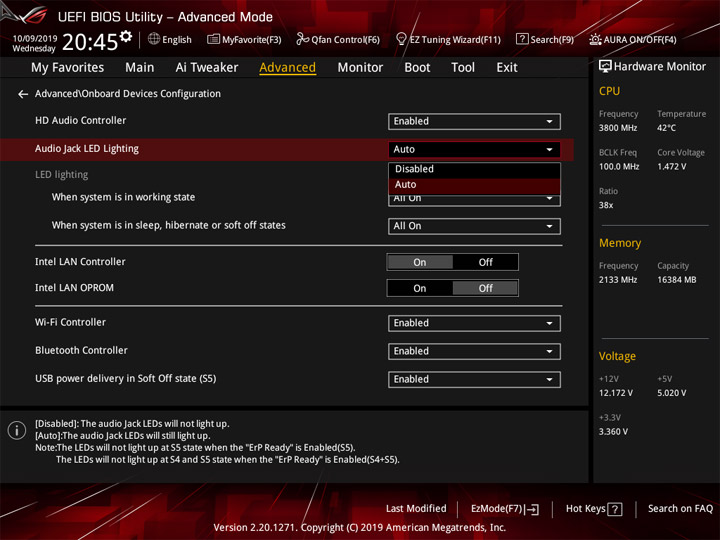Image resolution: width=720 pixels, height=540 pixels.
Task: Select the Intel LAN Controller label
Action: pos(80,262)
